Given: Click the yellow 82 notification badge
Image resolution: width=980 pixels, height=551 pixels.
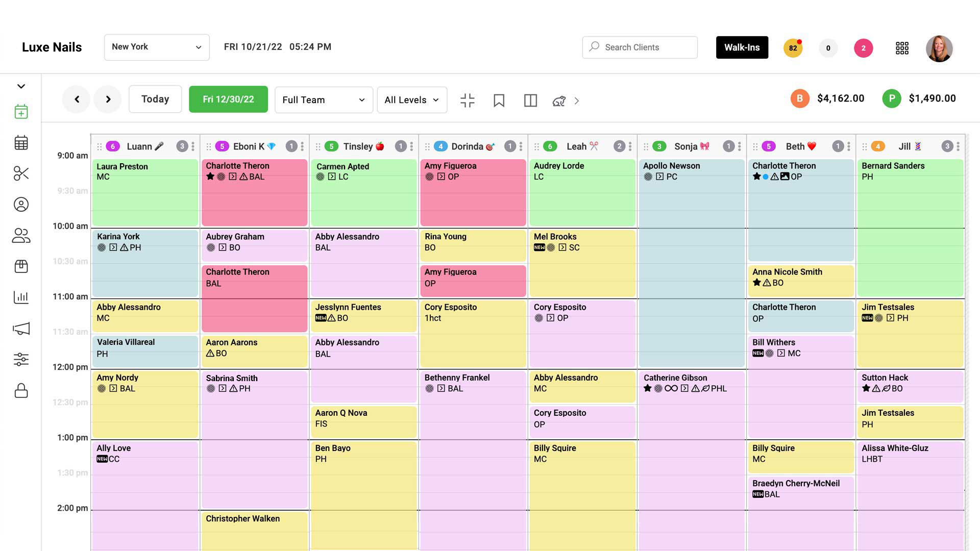Looking at the screenshot, I should [x=793, y=48].
